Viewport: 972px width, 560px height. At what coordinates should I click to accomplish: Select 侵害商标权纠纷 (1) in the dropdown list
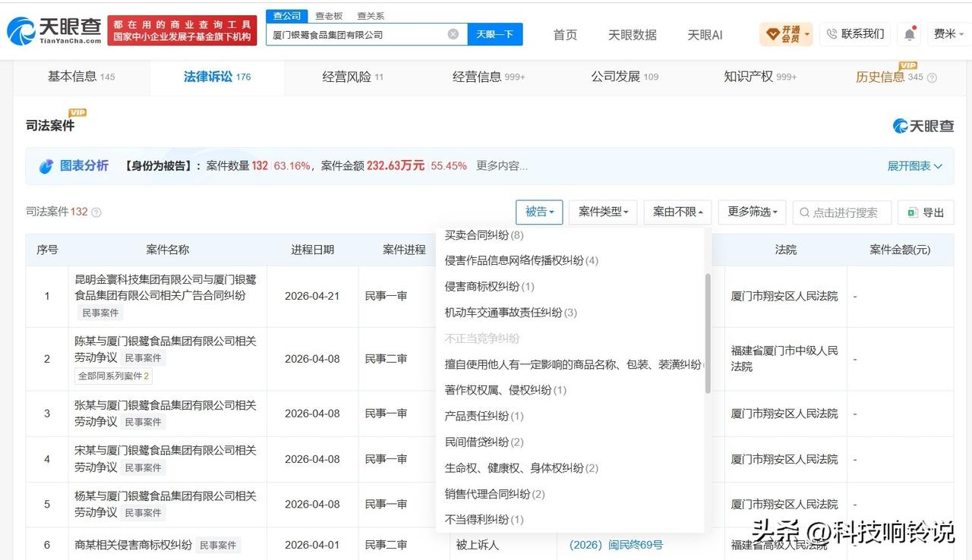click(490, 286)
